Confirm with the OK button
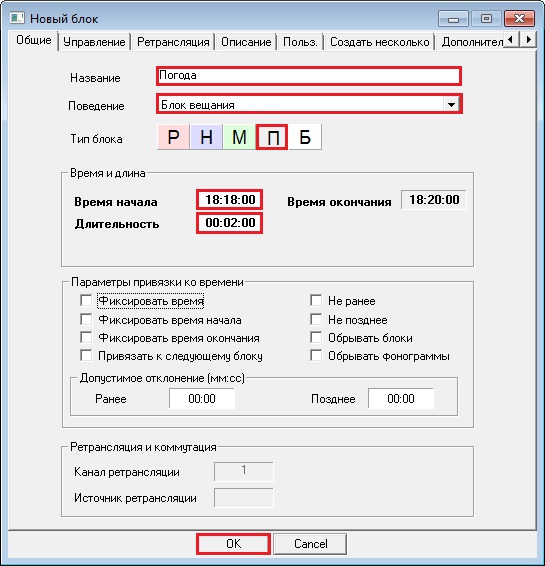545x566 pixels. coord(234,544)
